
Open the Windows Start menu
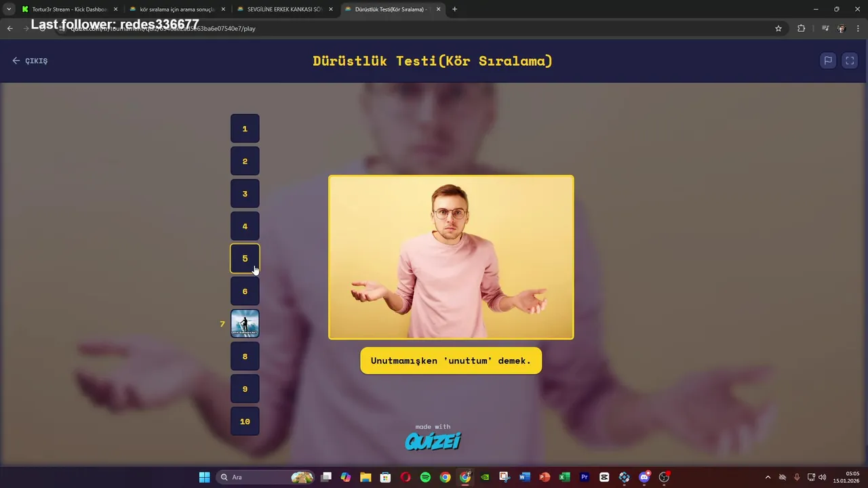coord(204,477)
